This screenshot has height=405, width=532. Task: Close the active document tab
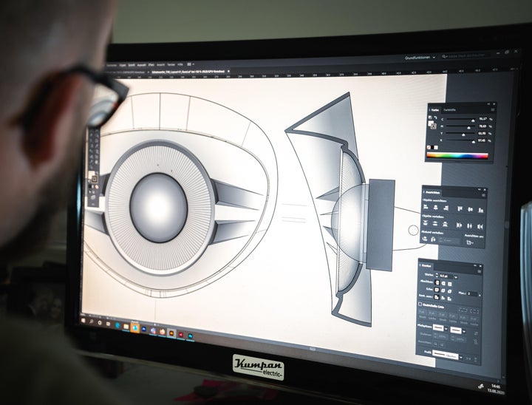tap(229, 70)
